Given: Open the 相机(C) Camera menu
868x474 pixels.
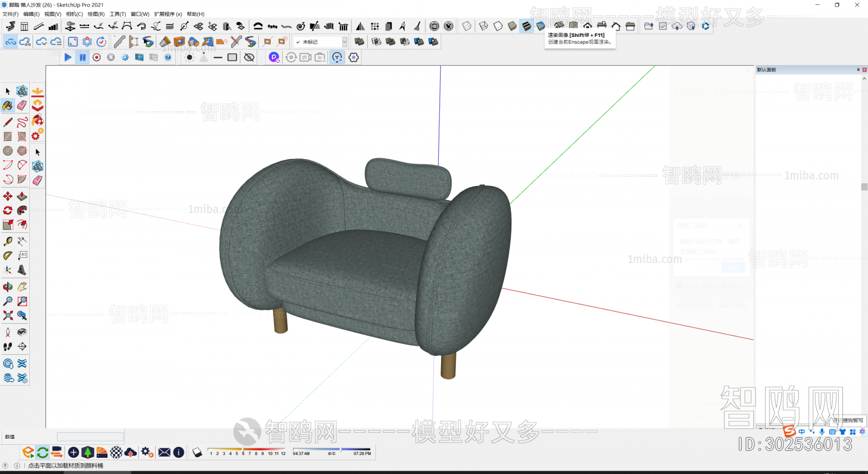Looking at the screenshot, I should coord(74,14).
